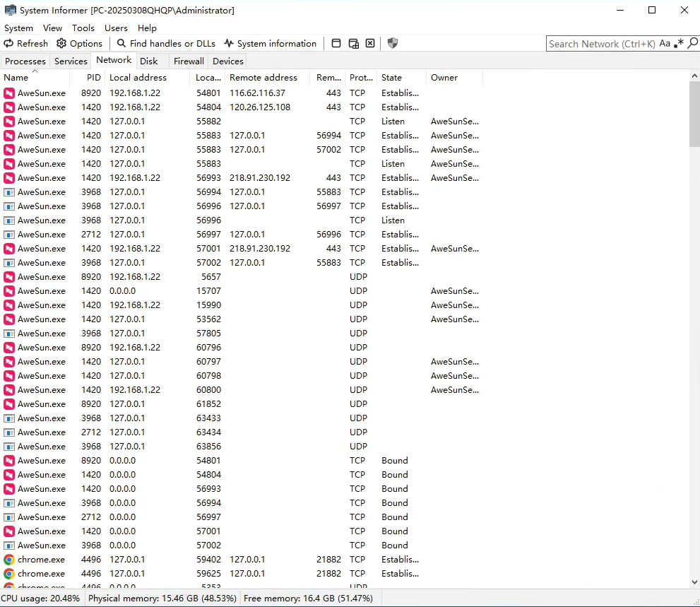This screenshot has width=700, height=607.
Task: Toggle regex search (.*) icon
Action: tap(679, 43)
